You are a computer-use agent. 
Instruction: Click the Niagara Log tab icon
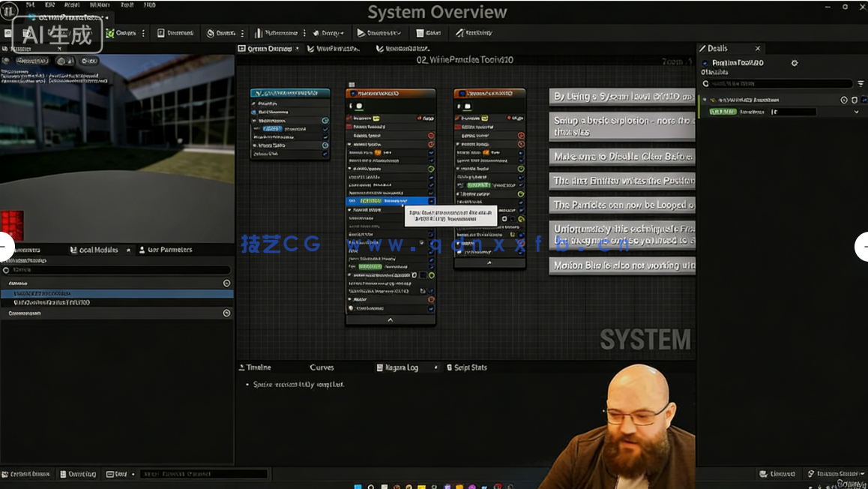(x=379, y=367)
